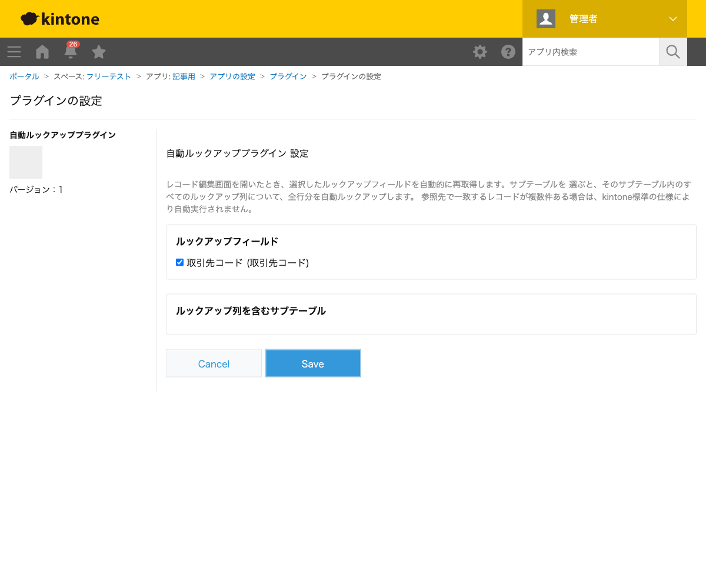Screen dimensions: 706x588
Task: Click the プラグインの設定 page title
Action: pos(56,101)
